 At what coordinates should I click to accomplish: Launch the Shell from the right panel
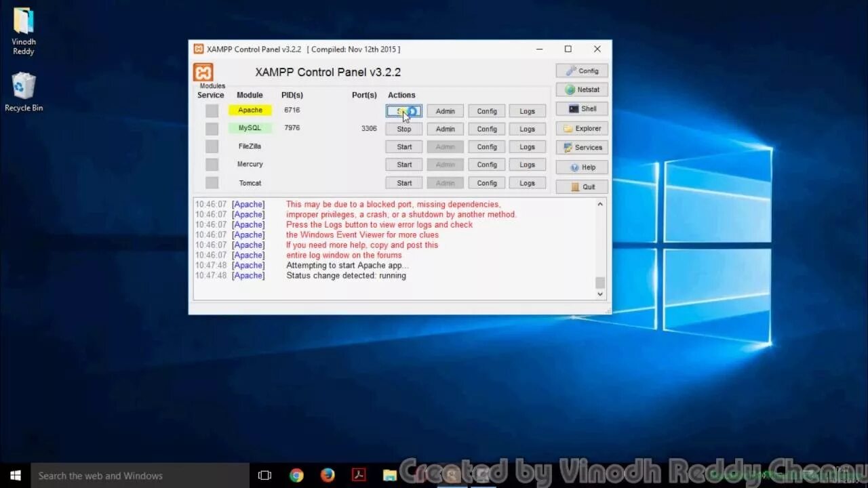pos(582,108)
